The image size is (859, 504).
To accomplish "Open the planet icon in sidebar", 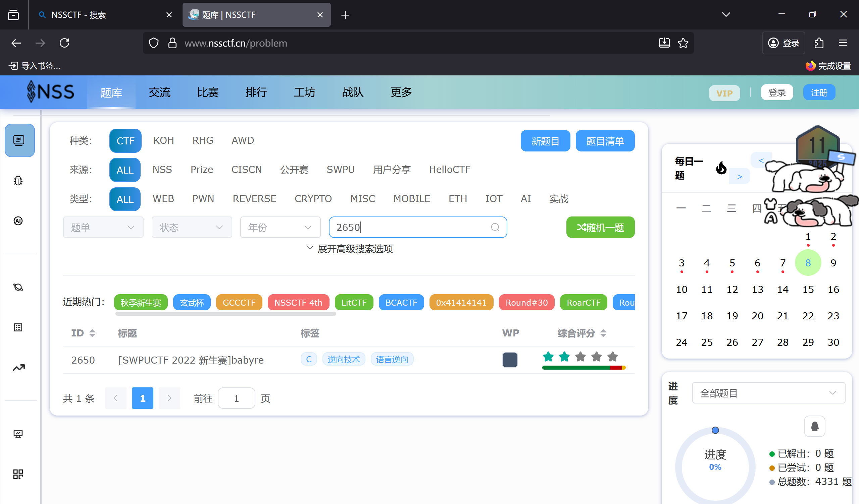I will point(18,287).
